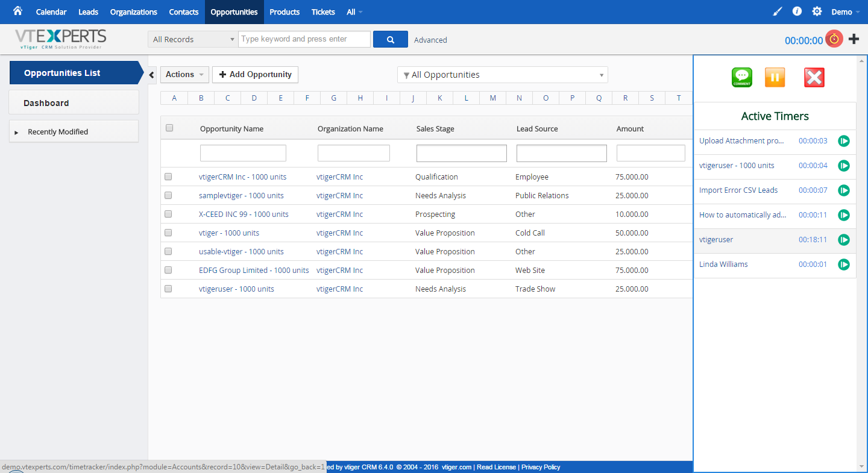Open the All Opportunities filter dropdown
This screenshot has width=868, height=473.
503,75
